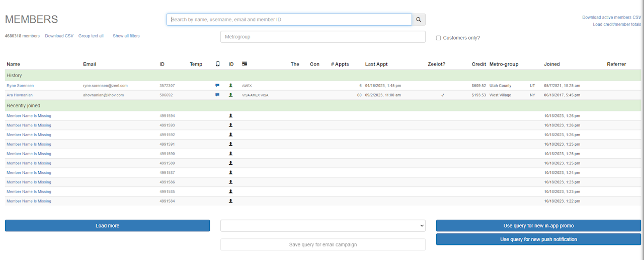The image size is (644, 260).
Task: Click the phone icon column header
Action: tap(218, 64)
